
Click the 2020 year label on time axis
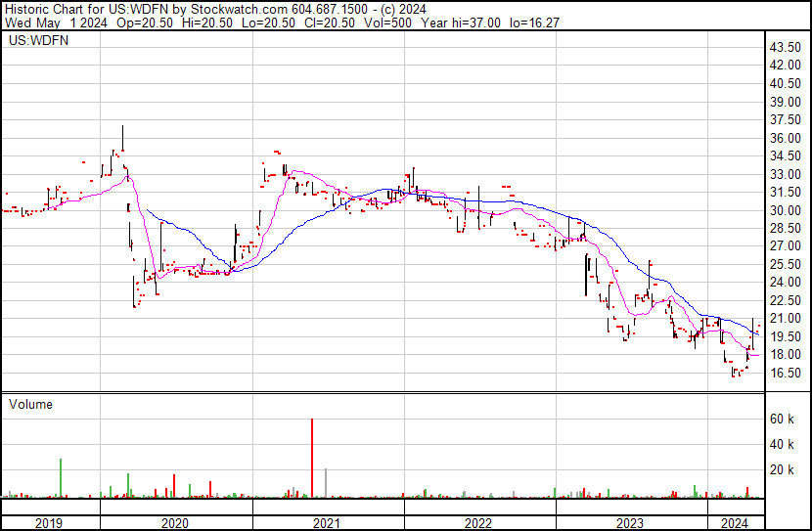[175, 523]
